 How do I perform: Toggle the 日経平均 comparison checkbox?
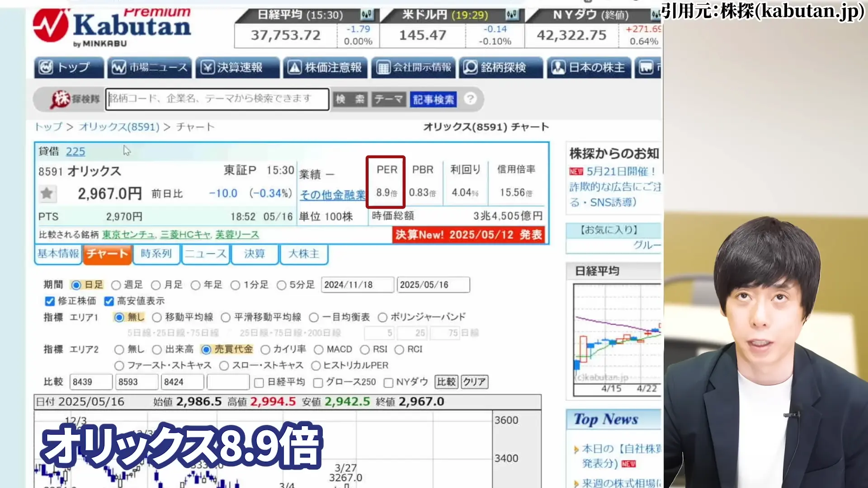point(259,383)
